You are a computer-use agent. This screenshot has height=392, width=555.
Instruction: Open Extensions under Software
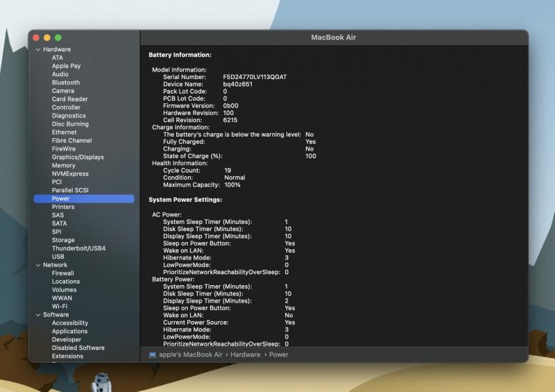(67, 356)
